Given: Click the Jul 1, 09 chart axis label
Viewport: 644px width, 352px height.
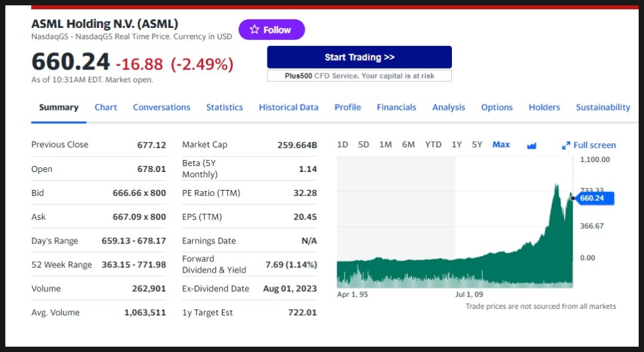Looking at the screenshot, I should point(469,295).
